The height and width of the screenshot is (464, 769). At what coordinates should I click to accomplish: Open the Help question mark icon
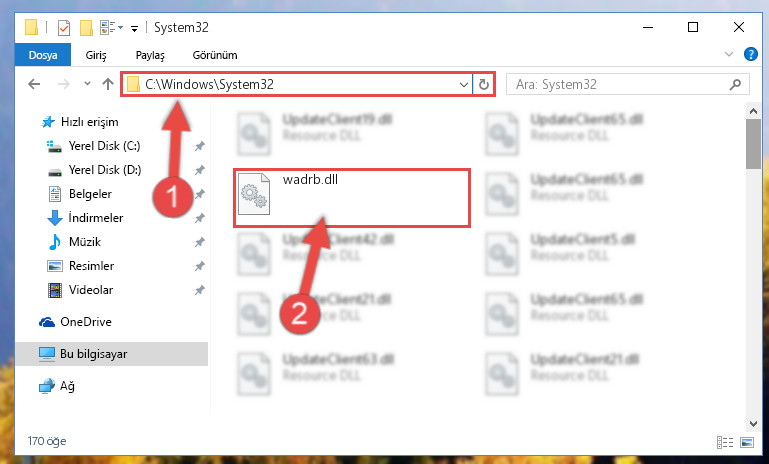[750, 54]
